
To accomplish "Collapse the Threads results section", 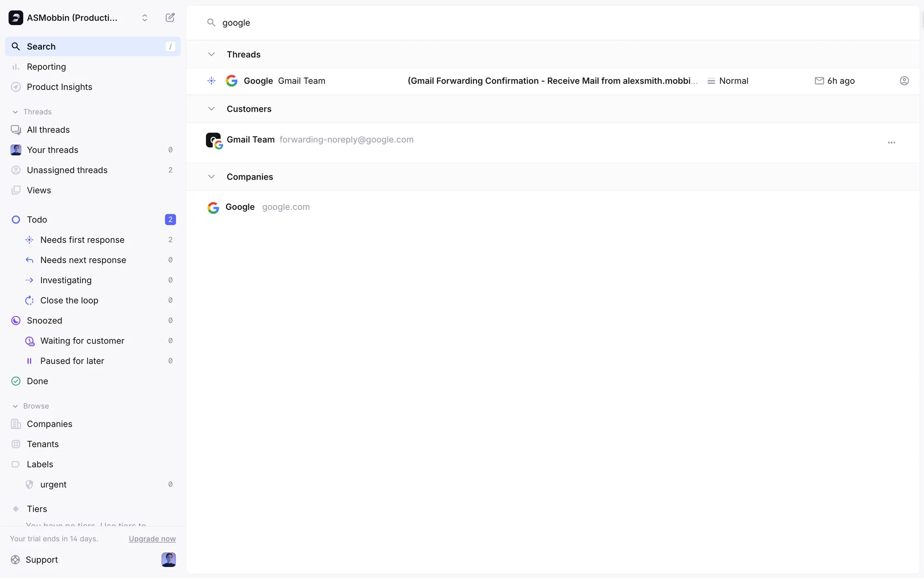I will tap(211, 54).
